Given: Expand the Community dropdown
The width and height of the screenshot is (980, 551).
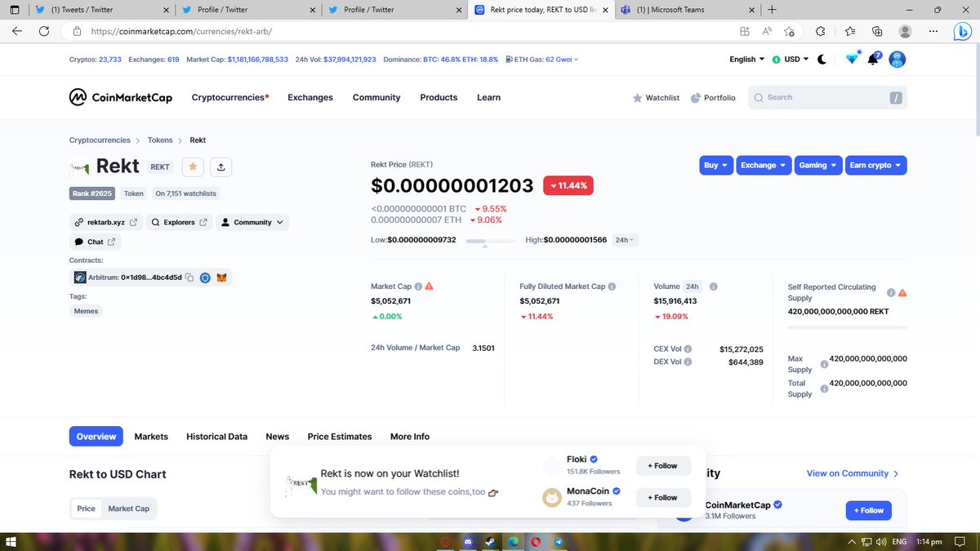Looking at the screenshot, I should (x=252, y=222).
